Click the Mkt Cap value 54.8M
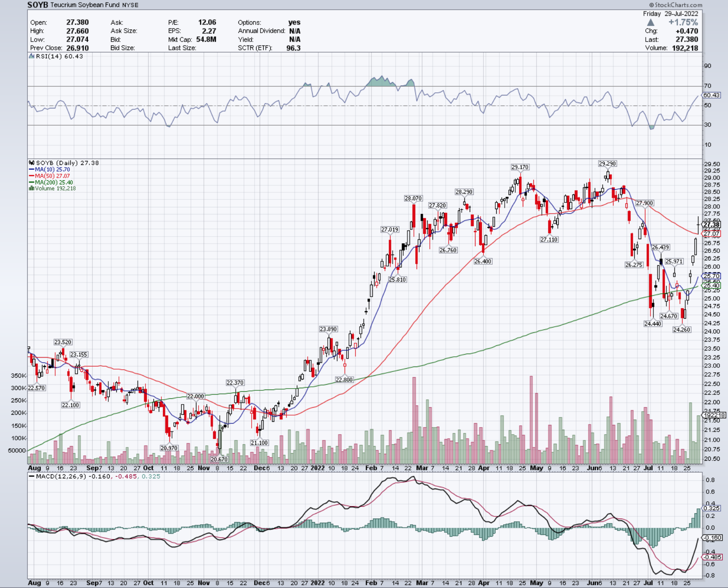This screenshot has width=728, height=588. coord(206,39)
